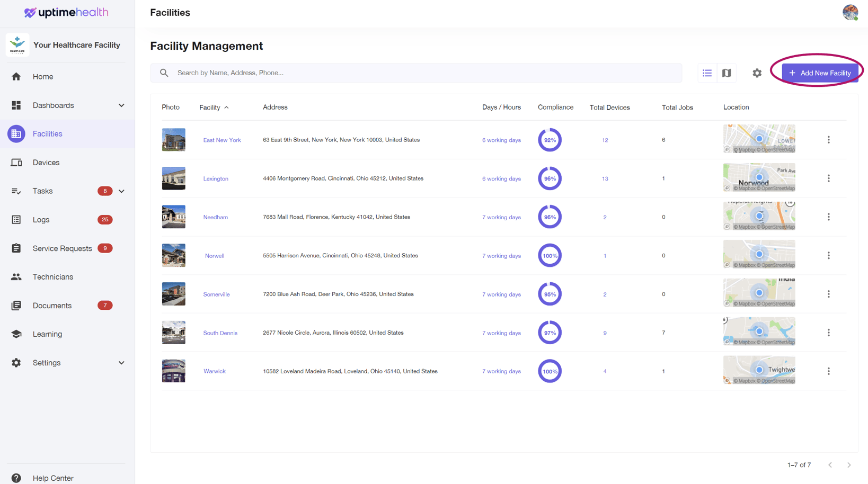Switch to map view icon
Image resolution: width=868 pixels, height=484 pixels.
727,73
